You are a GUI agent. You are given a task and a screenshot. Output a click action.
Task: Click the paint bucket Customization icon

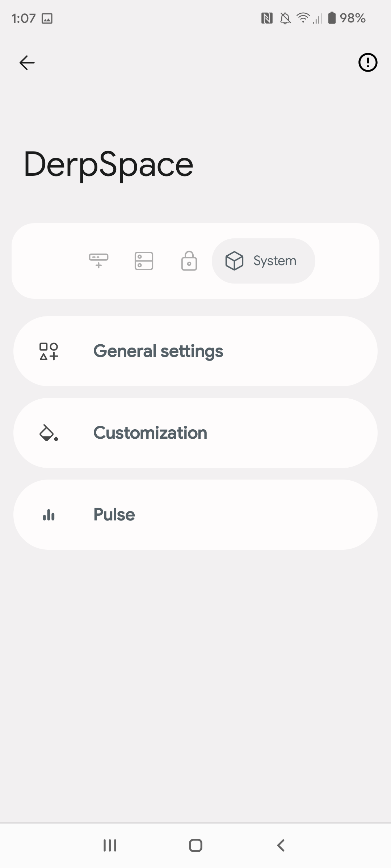tap(49, 433)
